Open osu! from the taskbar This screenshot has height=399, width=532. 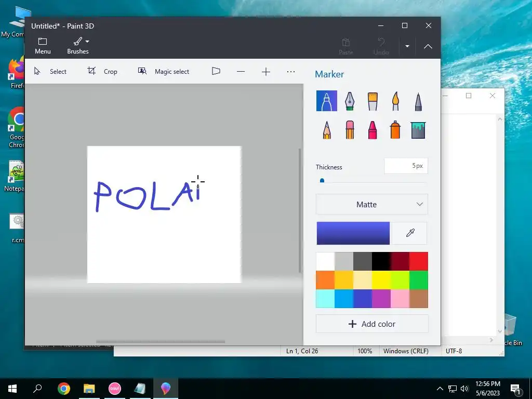[x=115, y=389]
